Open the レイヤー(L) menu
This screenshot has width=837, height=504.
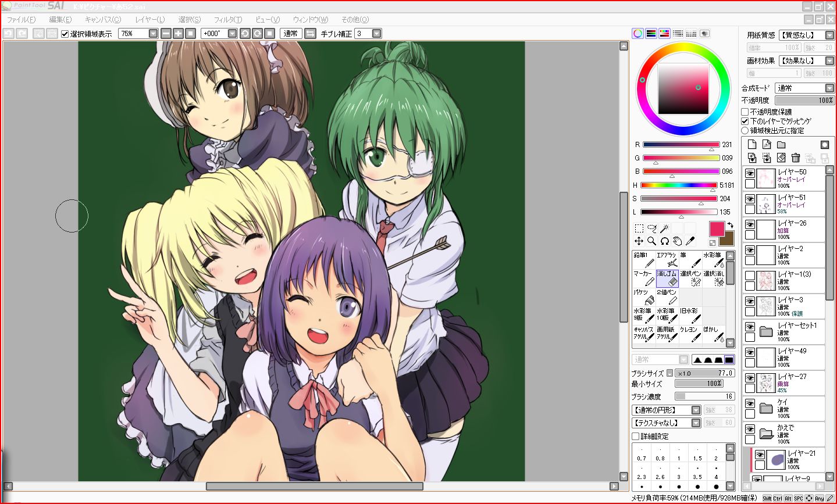click(x=150, y=20)
